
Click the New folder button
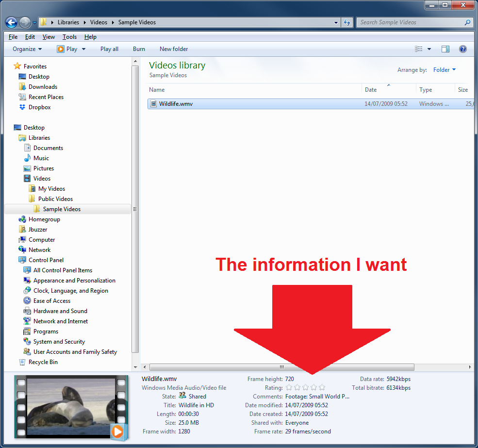coord(174,49)
